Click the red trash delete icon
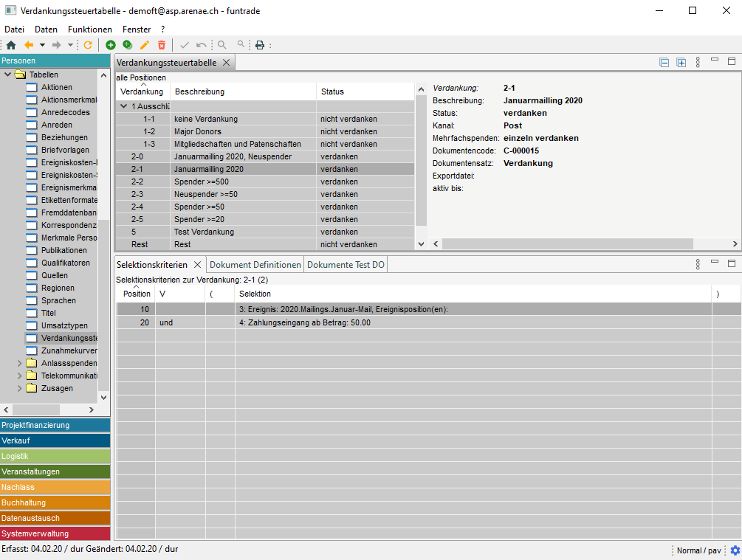 pyautogui.click(x=162, y=45)
